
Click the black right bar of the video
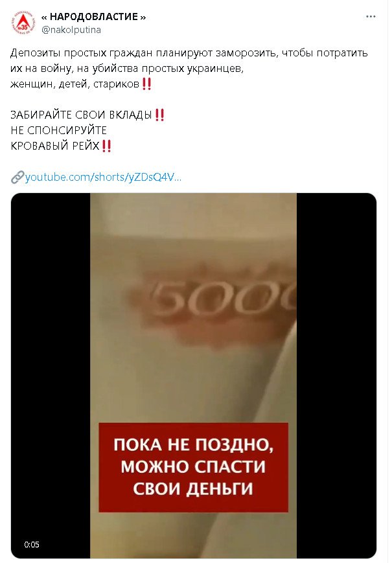pyautogui.click(x=336, y=376)
